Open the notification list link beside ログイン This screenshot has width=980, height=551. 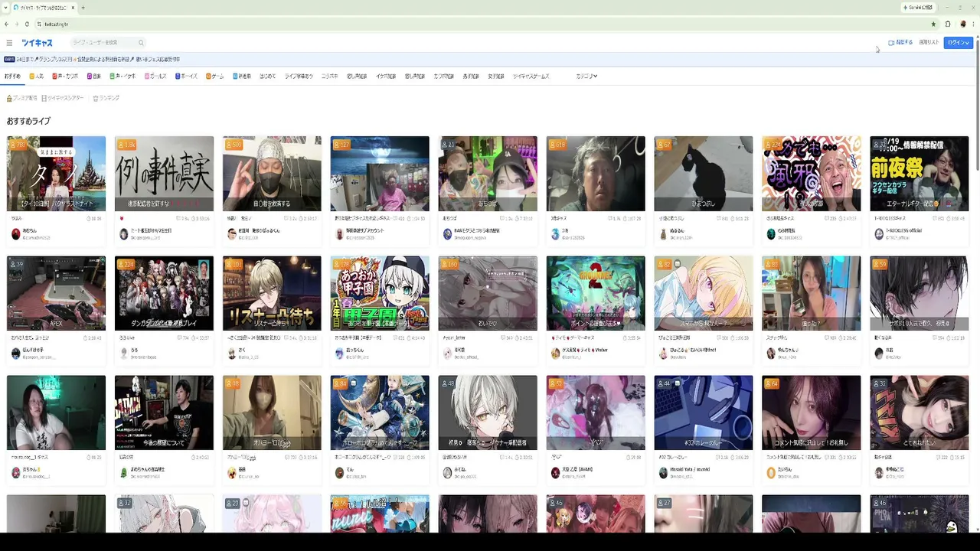point(929,43)
